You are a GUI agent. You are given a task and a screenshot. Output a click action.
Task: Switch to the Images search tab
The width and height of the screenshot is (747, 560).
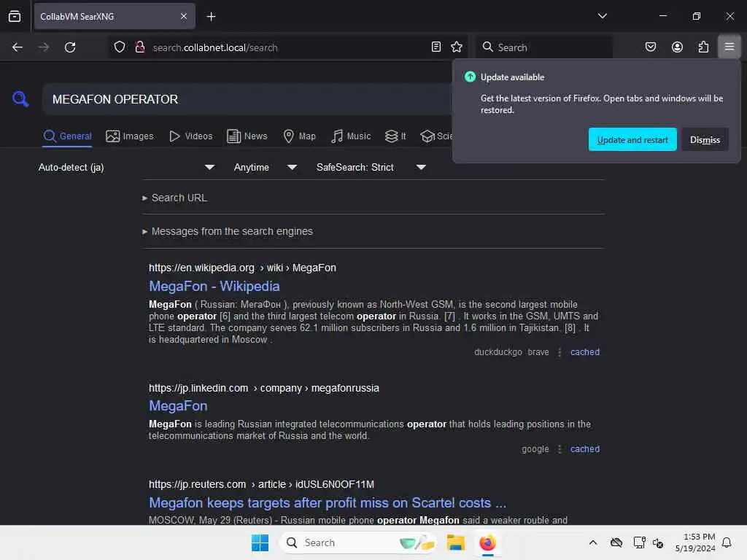coord(130,136)
